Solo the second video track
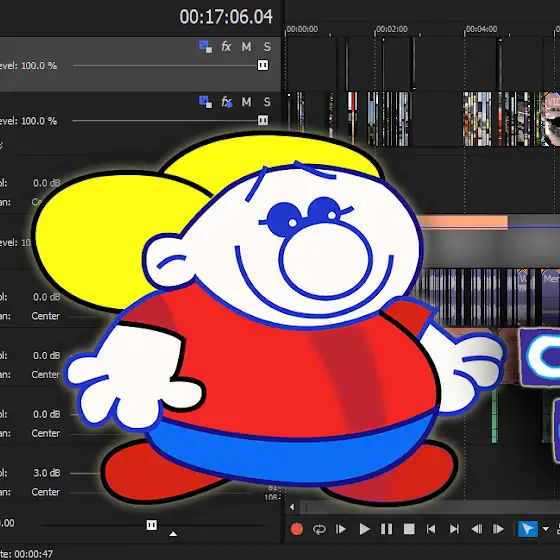 (x=267, y=102)
